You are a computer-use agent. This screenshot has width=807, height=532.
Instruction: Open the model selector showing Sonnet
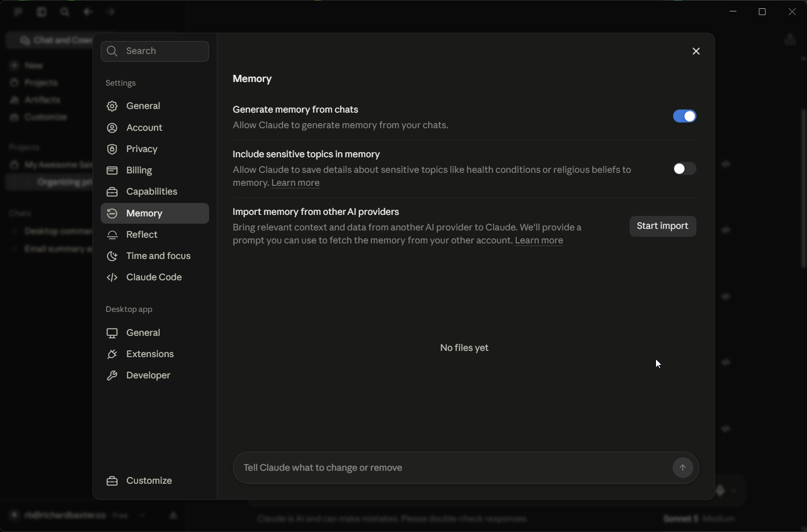pyautogui.click(x=699, y=519)
